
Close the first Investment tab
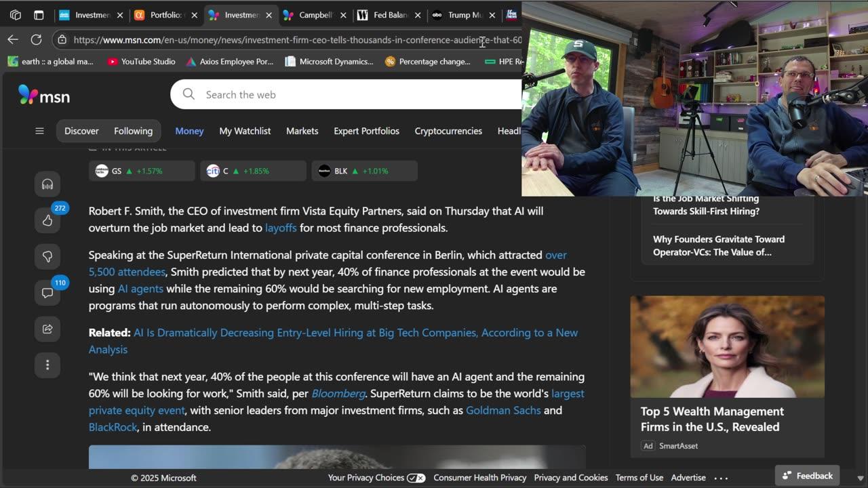pyautogui.click(x=120, y=15)
